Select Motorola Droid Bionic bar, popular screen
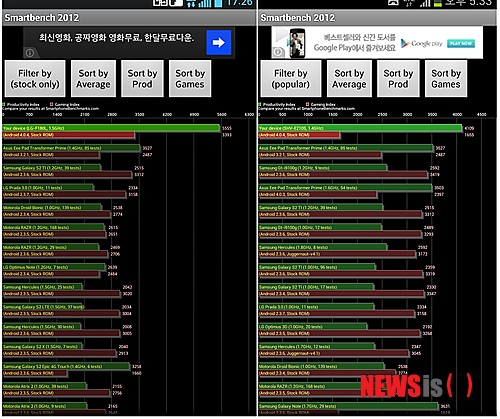 click(x=321, y=366)
